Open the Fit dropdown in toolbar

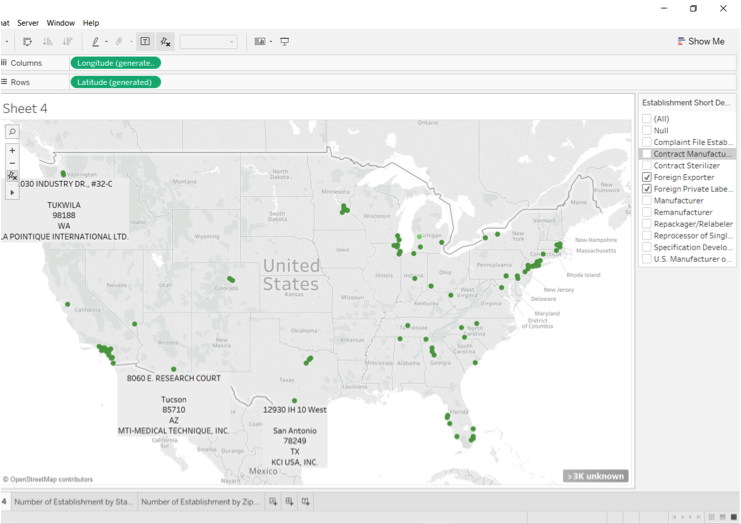click(x=208, y=42)
